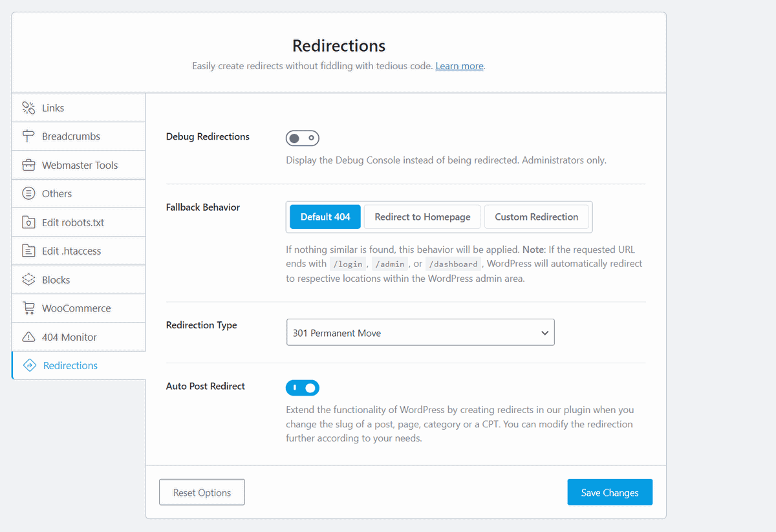Open the Links settings tab
The image size is (776, 532).
pyautogui.click(x=78, y=108)
